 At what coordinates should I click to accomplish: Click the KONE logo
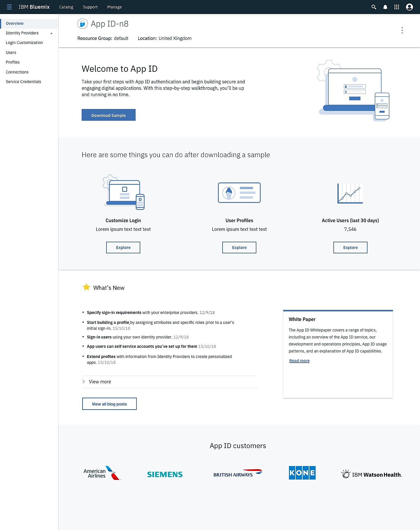coord(302,473)
